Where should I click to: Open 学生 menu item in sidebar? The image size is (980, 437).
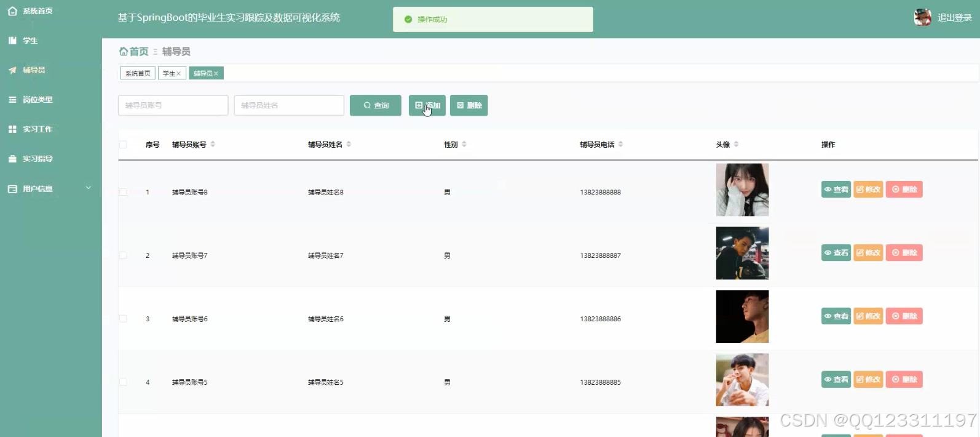tap(51, 41)
